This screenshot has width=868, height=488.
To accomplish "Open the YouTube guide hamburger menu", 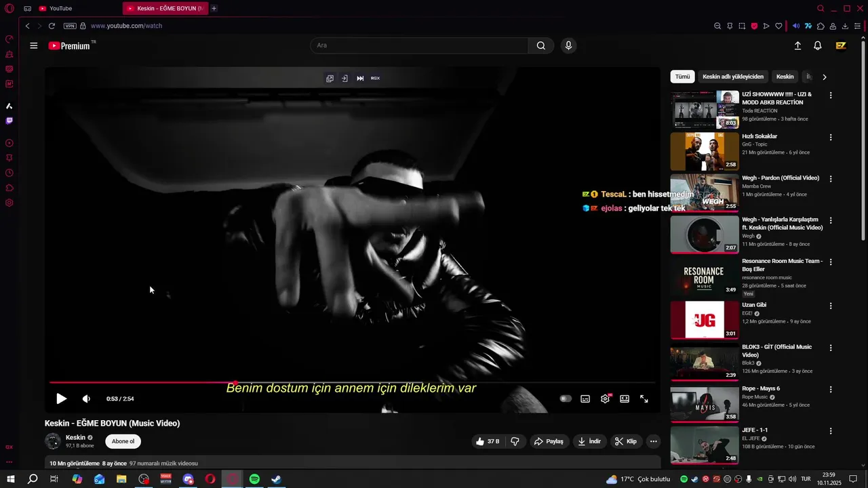I will pyautogui.click(x=34, y=45).
